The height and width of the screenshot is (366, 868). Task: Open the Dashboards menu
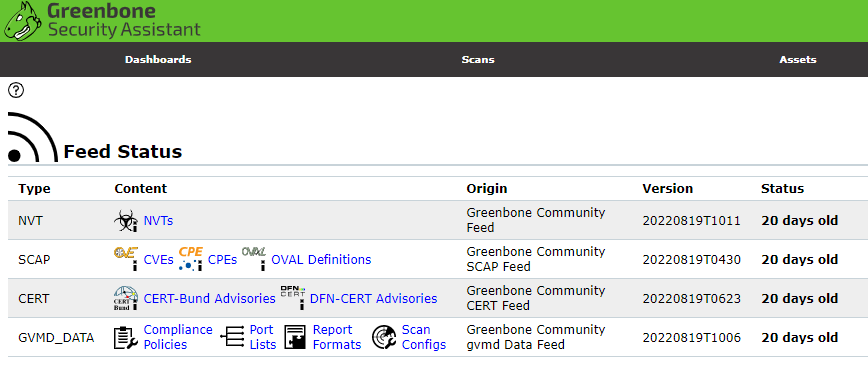click(158, 59)
